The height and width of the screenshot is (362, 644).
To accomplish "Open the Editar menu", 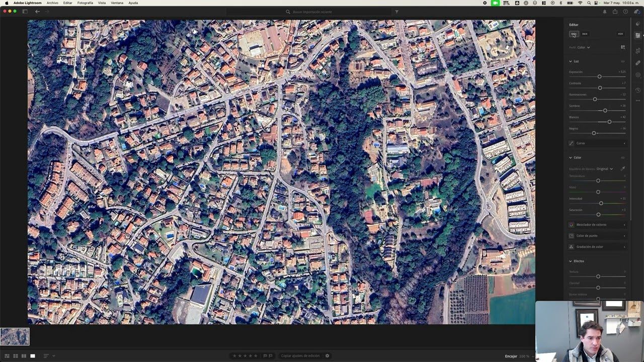I will click(x=68, y=3).
